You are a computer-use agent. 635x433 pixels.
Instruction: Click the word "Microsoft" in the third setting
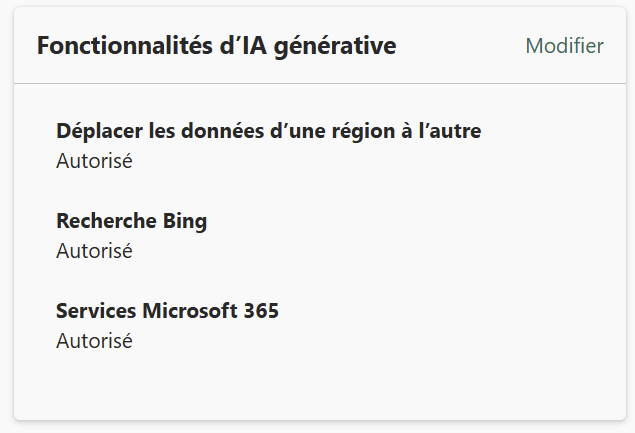tap(190, 311)
